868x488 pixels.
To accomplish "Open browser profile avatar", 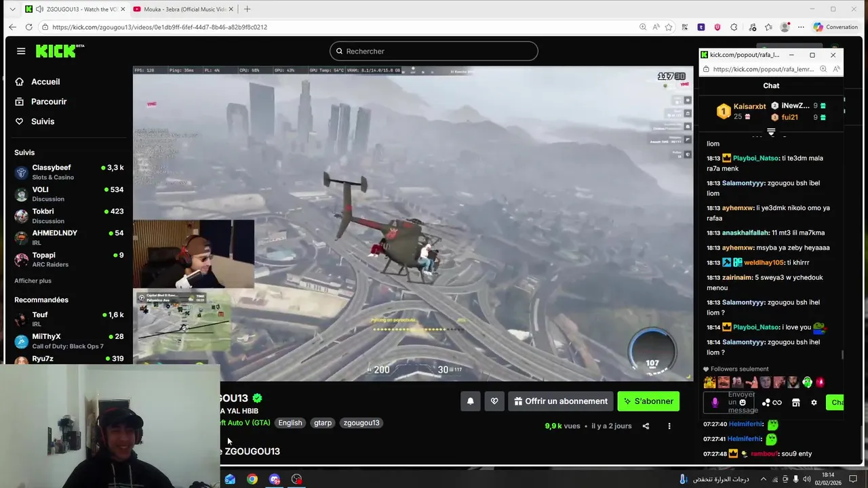I will [785, 27].
